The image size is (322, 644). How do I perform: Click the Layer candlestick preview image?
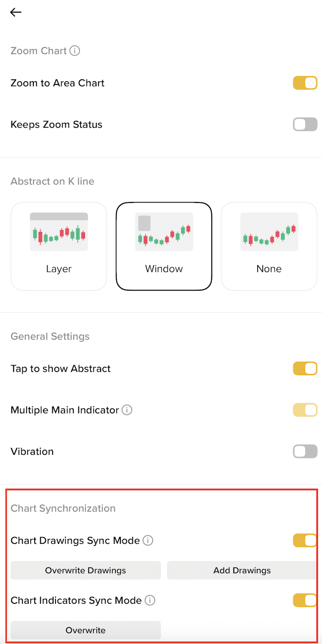59,232
